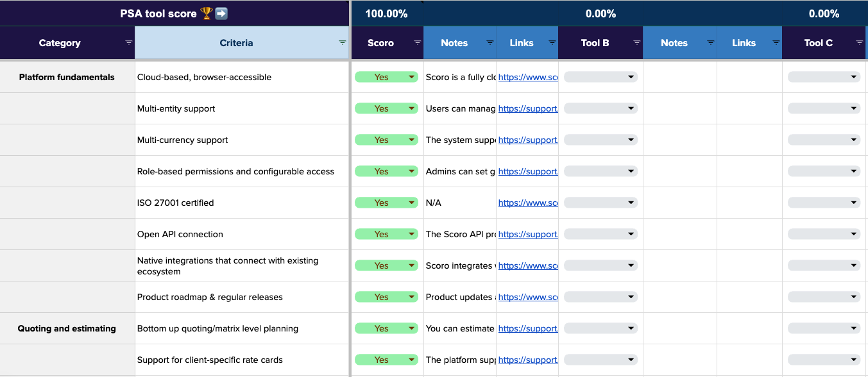Open Tool B dropdown for Cloud-based, browser-accessible
The height and width of the screenshot is (377, 868).
tap(600, 77)
